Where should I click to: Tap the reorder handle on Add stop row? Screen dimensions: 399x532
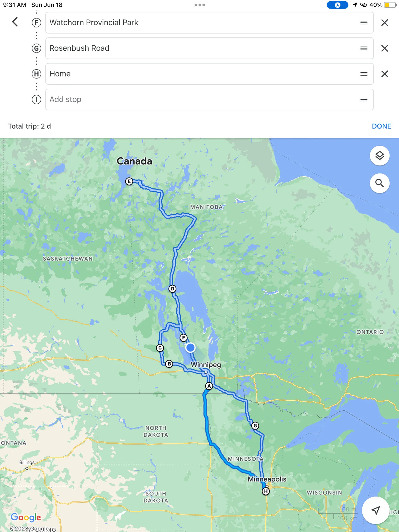click(364, 99)
